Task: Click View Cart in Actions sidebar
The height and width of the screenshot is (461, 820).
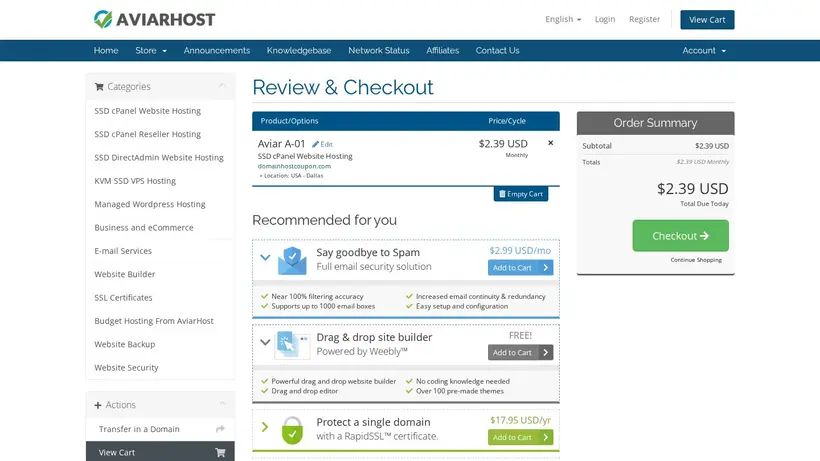Action: pos(160,452)
